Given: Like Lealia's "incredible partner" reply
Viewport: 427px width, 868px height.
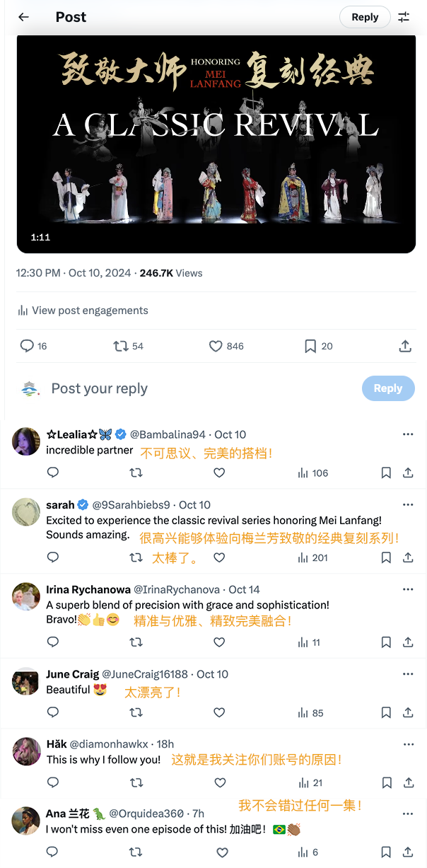Looking at the screenshot, I should point(219,473).
